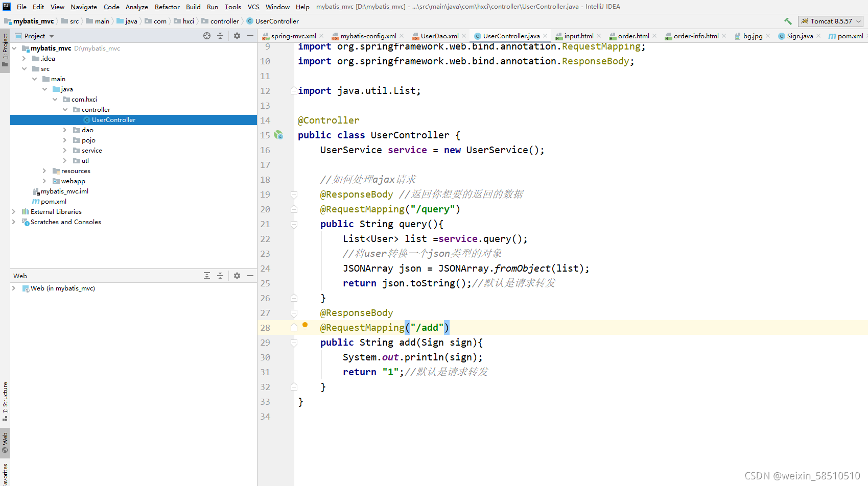Click the Build Project hammer icon
This screenshot has width=868, height=486.
(x=788, y=21)
